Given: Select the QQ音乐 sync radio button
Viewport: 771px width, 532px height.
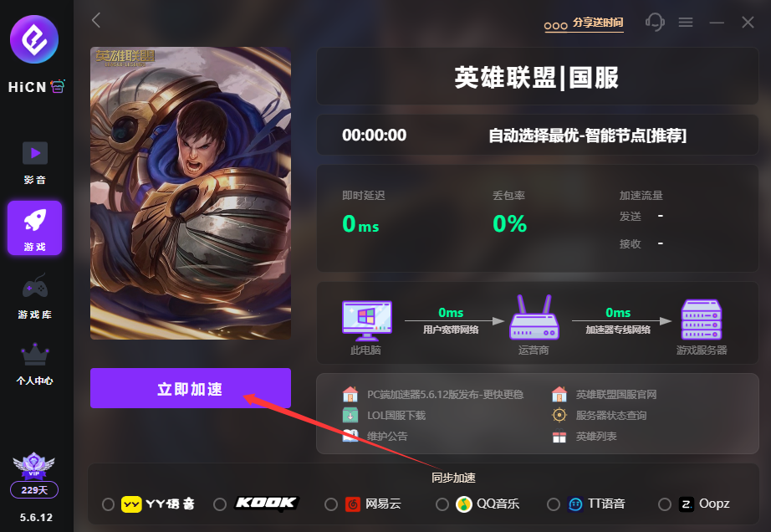Looking at the screenshot, I should pos(442,504).
